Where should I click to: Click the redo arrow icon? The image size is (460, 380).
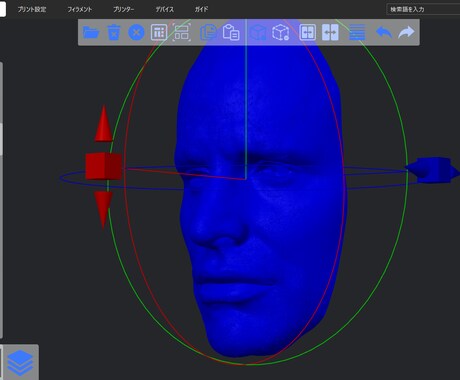(406, 33)
